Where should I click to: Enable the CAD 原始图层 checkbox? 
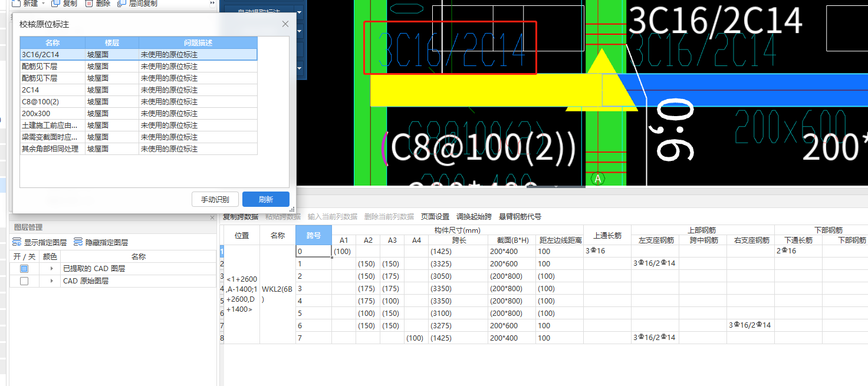click(x=24, y=281)
